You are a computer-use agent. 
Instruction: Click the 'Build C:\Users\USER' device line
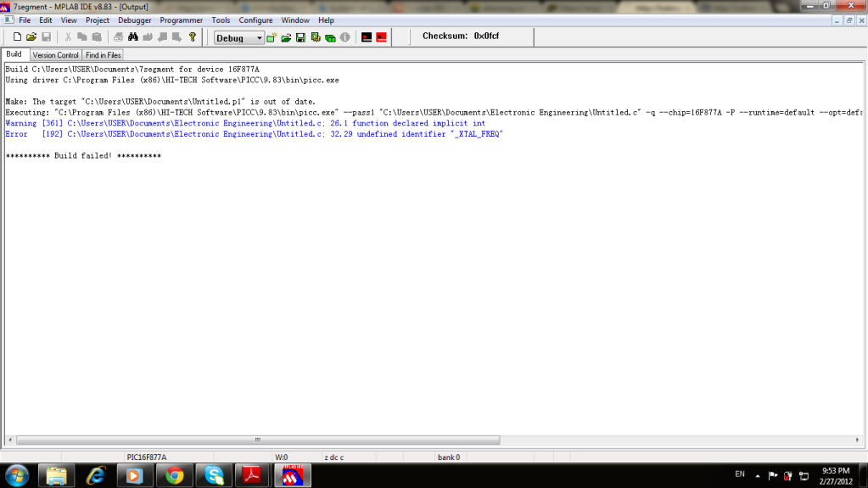click(132, 70)
